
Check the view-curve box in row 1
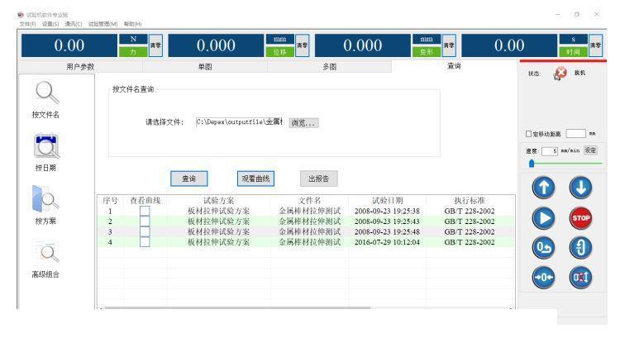pyautogui.click(x=145, y=211)
